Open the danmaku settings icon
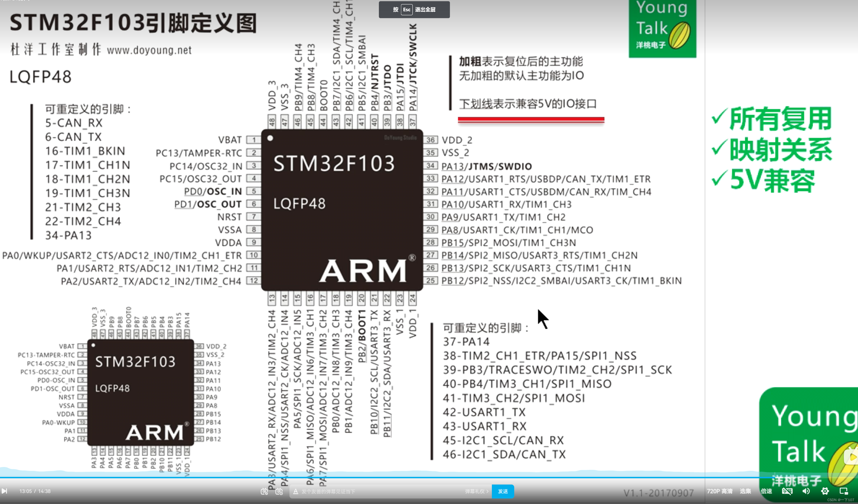Screen dimensions: 858x504 [279, 492]
